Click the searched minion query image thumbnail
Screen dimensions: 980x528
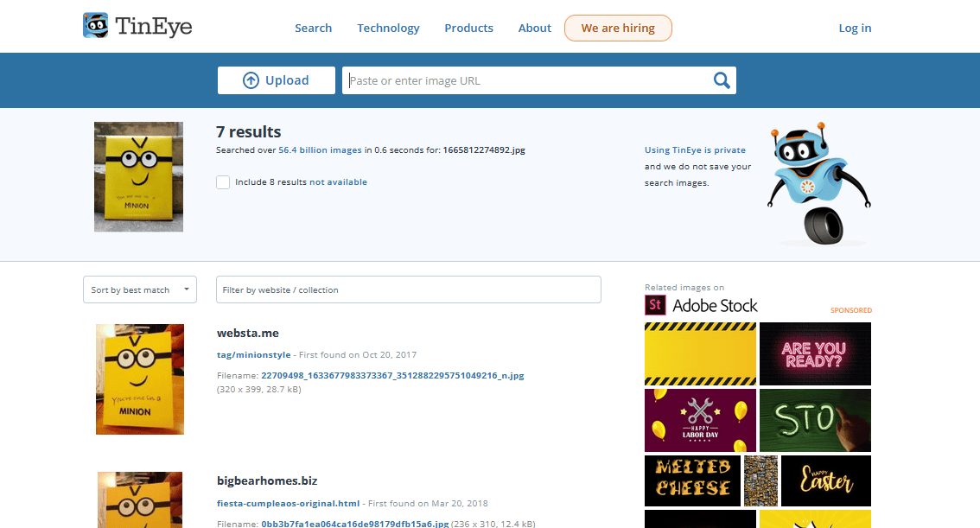(139, 177)
